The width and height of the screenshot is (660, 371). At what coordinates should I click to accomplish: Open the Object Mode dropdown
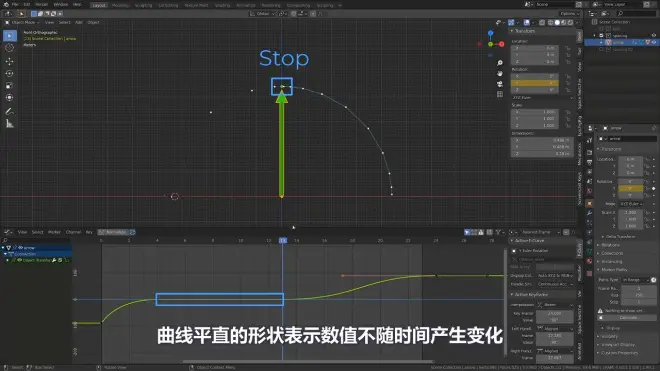coord(22,22)
